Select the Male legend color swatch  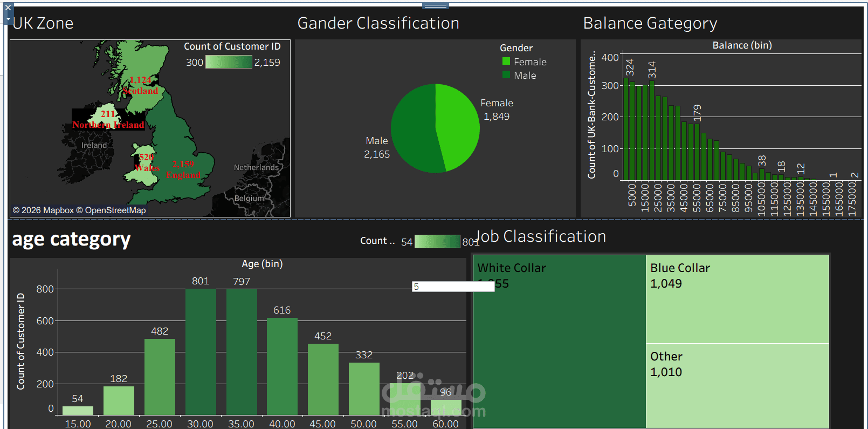(x=506, y=75)
